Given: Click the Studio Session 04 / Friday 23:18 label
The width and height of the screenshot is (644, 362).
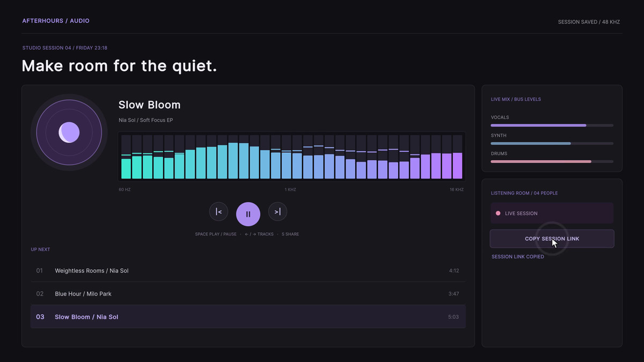Looking at the screenshot, I should click(65, 48).
